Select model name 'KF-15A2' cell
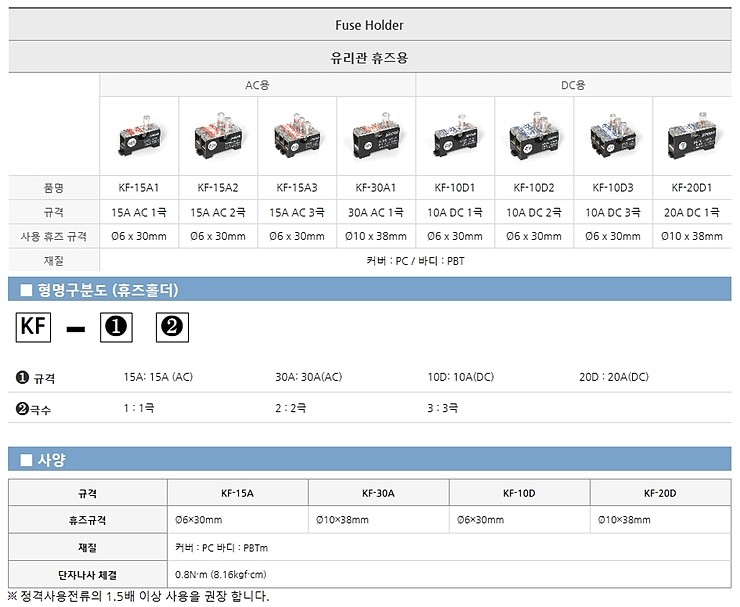 pyautogui.click(x=218, y=188)
